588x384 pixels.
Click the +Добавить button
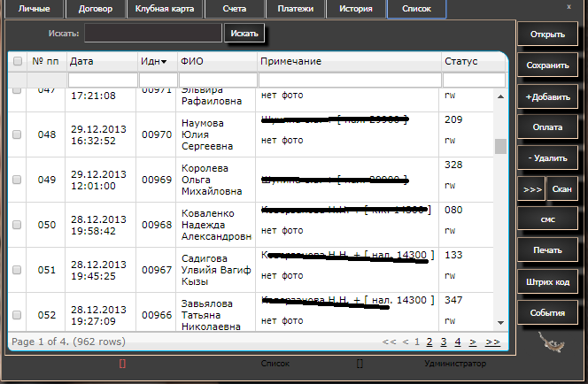(547, 96)
